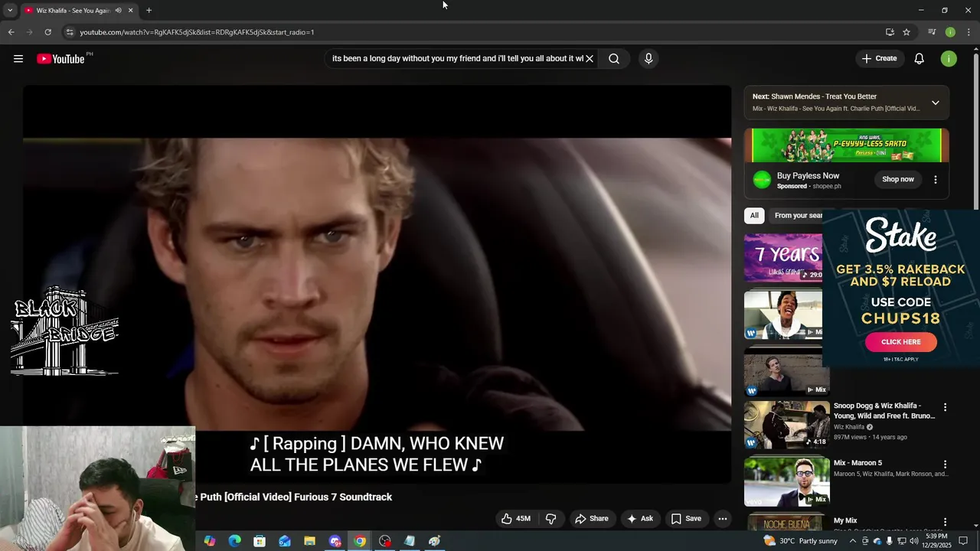Click the Create button
This screenshot has width=980, height=551.
879,59
